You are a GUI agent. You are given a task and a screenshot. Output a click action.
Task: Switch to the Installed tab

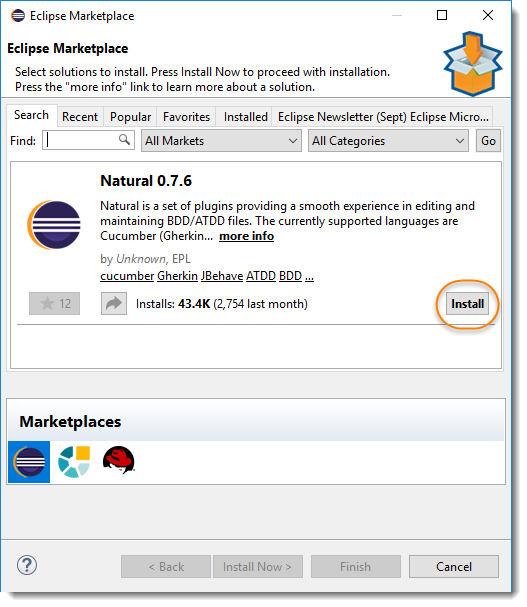(x=245, y=117)
